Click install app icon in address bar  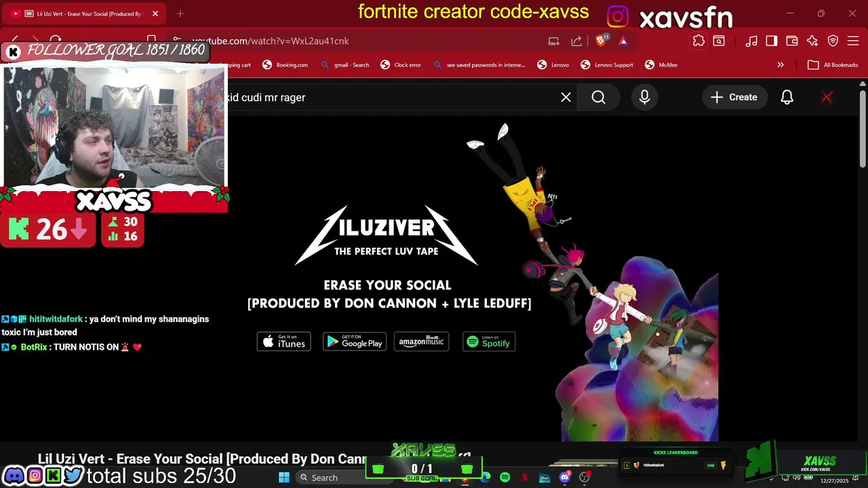coord(554,41)
